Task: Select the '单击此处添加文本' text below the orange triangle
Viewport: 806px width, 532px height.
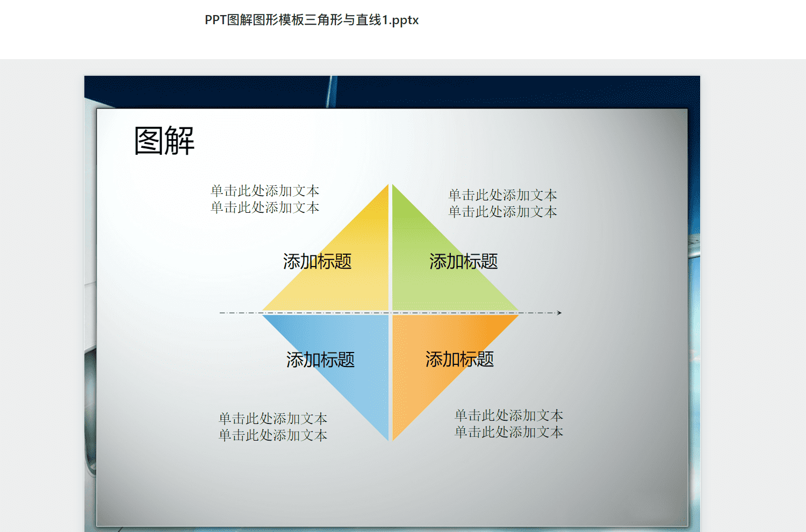Action: 509,423
